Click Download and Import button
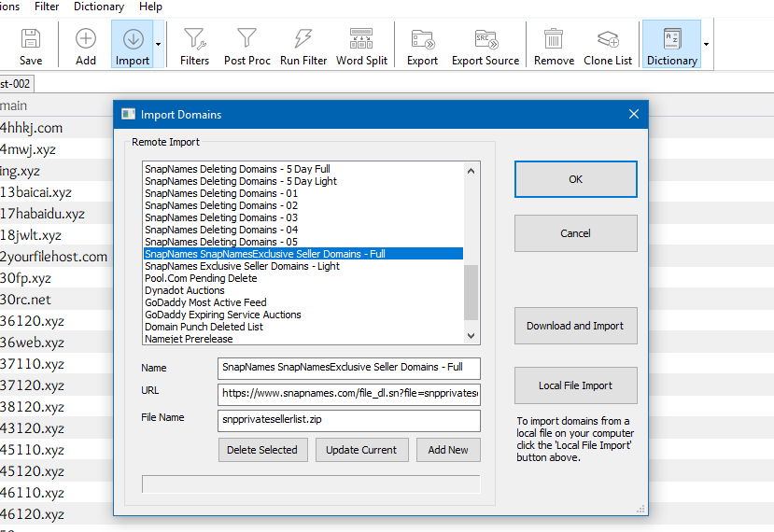 [x=575, y=326]
